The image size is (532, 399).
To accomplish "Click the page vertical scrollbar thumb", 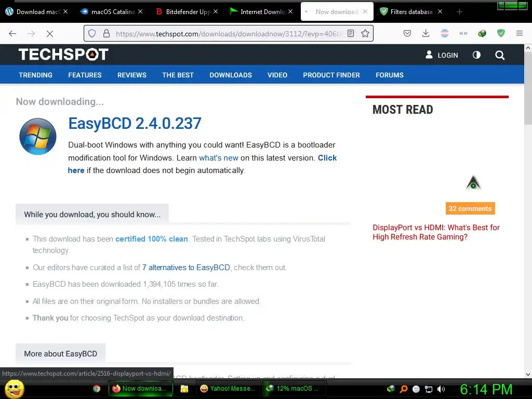I will [x=528, y=89].
